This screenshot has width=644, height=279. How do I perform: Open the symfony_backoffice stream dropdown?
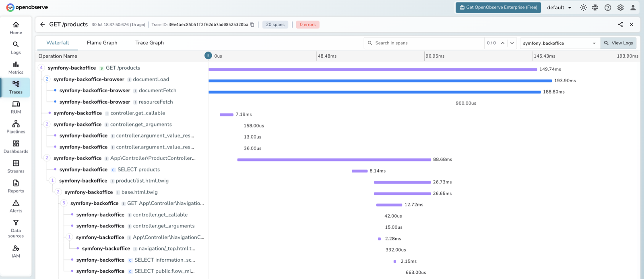pyautogui.click(x=559, y=43)
